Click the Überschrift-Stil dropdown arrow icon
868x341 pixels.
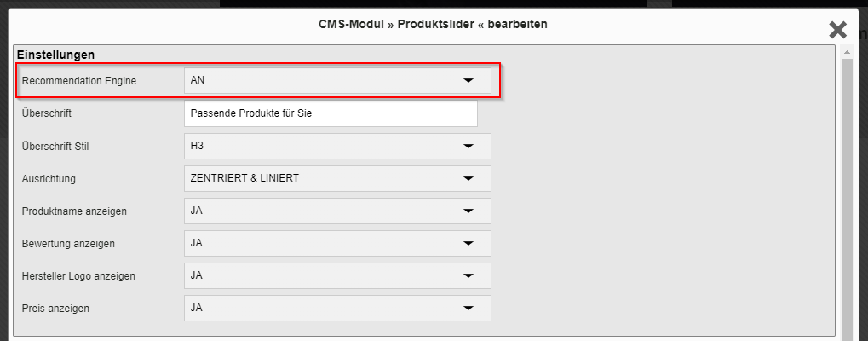click(468, 146)
